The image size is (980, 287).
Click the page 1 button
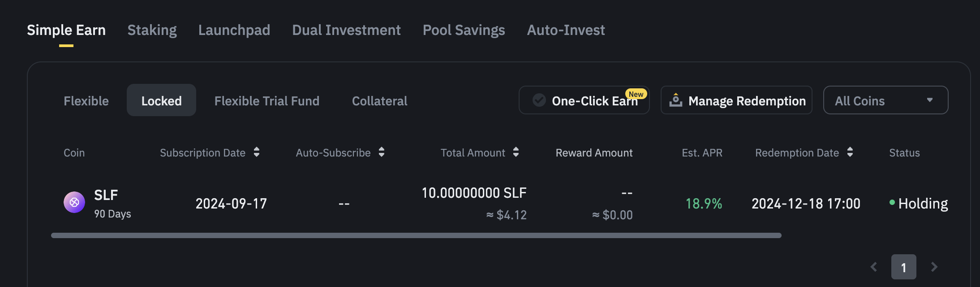click(x=903, y=267)
